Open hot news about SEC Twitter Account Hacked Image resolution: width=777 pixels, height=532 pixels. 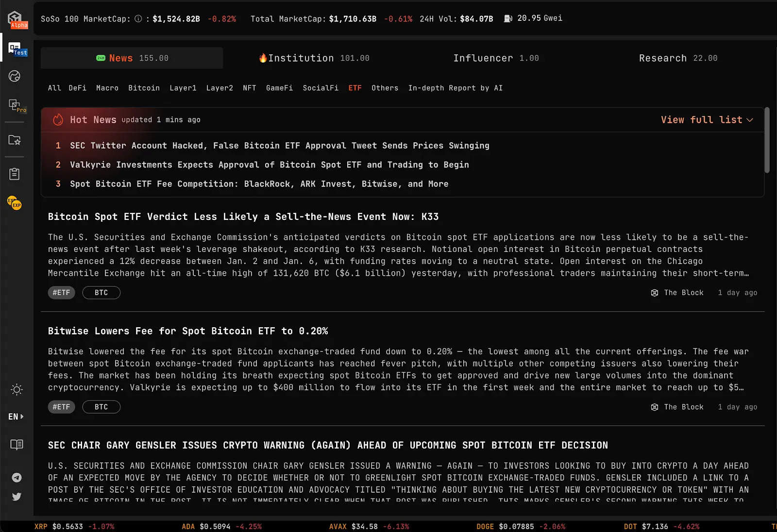coord(280,146)
